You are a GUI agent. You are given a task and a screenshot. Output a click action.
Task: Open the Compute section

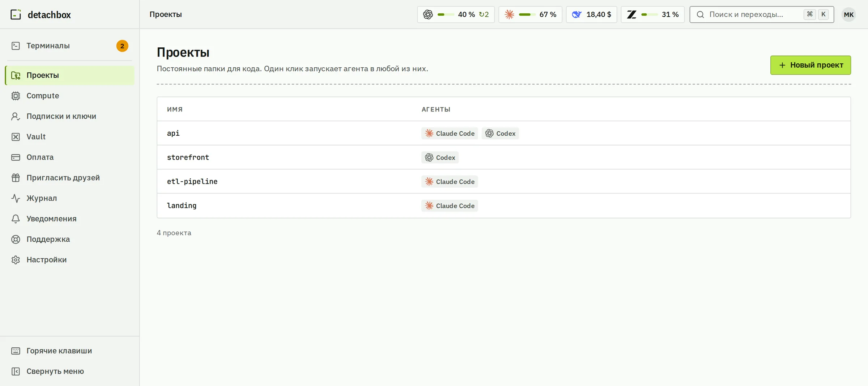pyautogui.click(x=69, y=96)
